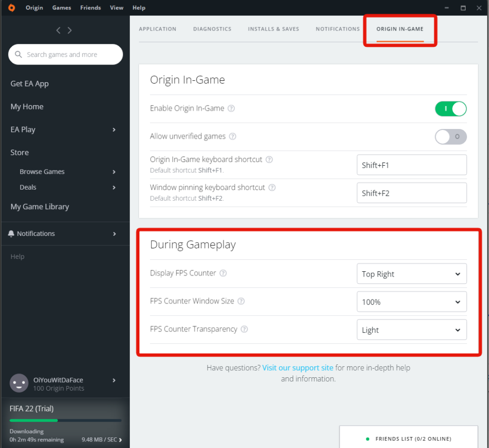This screenshot has width=489, height=448.
Task: Expand the Notifications panel arrow
Action: click(x=115, y=234)
